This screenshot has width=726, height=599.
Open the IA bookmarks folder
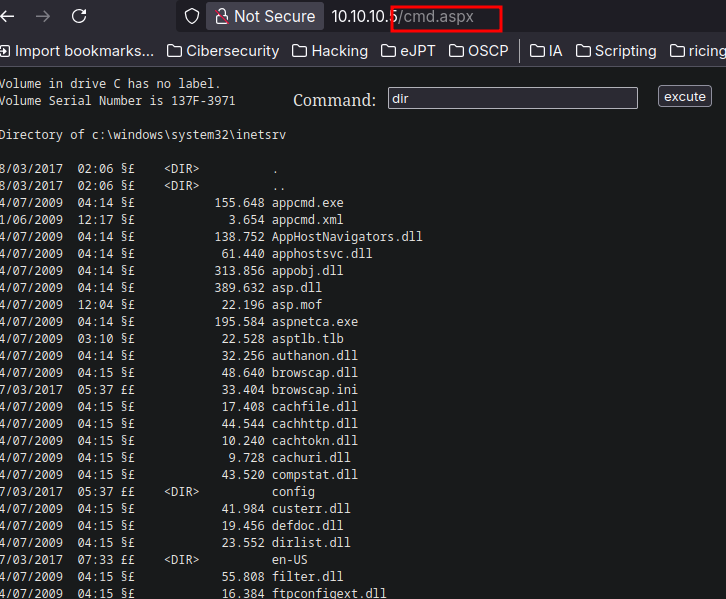point(546,51)
